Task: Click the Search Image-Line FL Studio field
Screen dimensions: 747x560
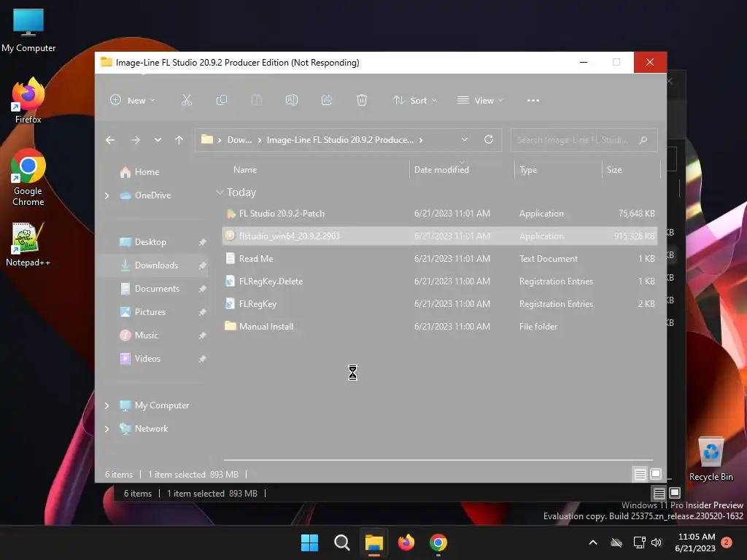Action: point(584,140)
